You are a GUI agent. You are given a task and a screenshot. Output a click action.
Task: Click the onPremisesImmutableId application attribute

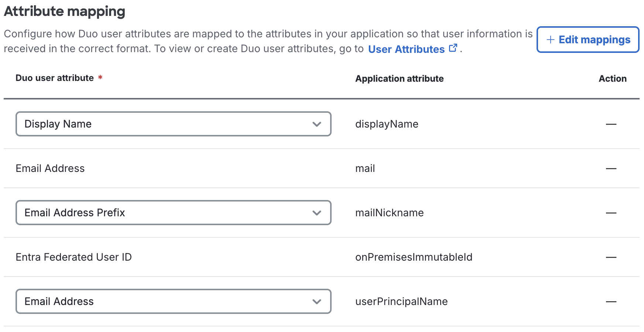tap(414, 257)
